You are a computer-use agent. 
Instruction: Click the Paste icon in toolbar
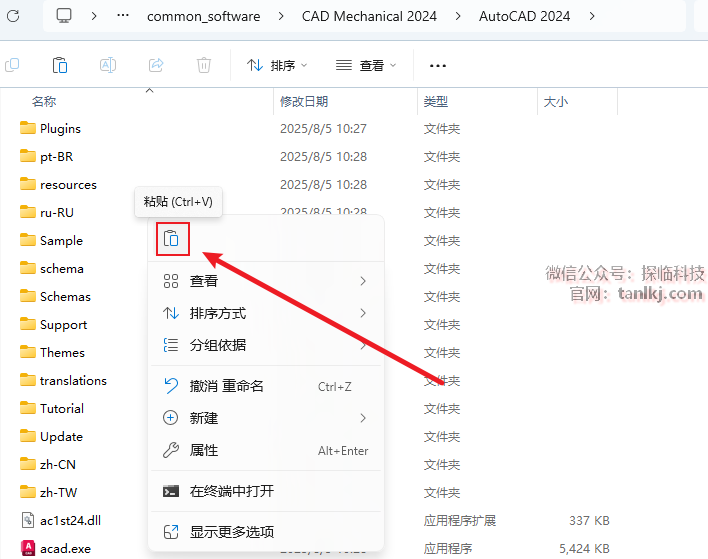click(60, 65)
